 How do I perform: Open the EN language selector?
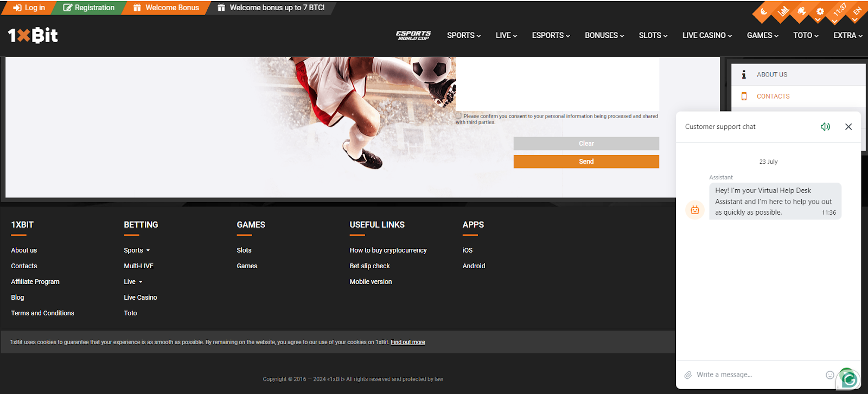pos(857,12)
